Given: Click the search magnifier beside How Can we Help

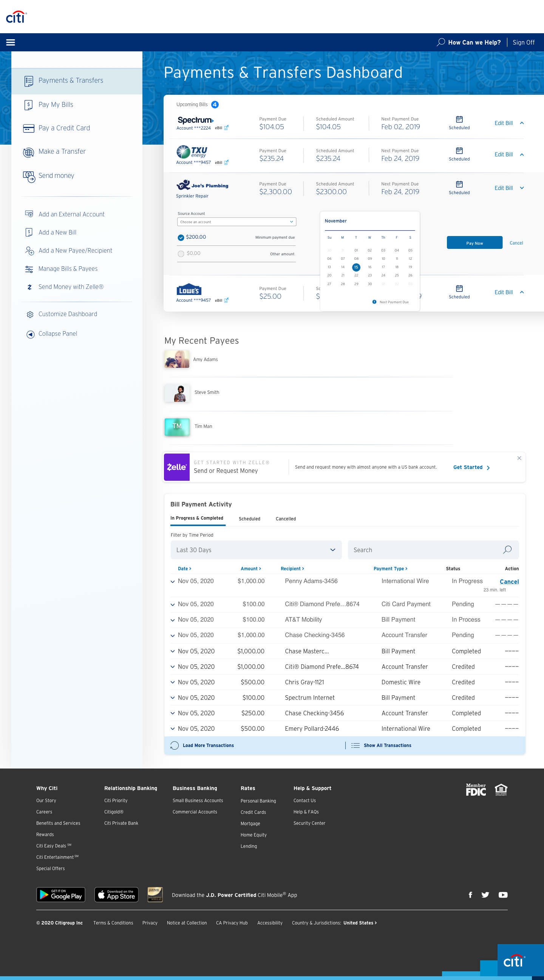Looking at the screenshot, I should click(441, 42).
